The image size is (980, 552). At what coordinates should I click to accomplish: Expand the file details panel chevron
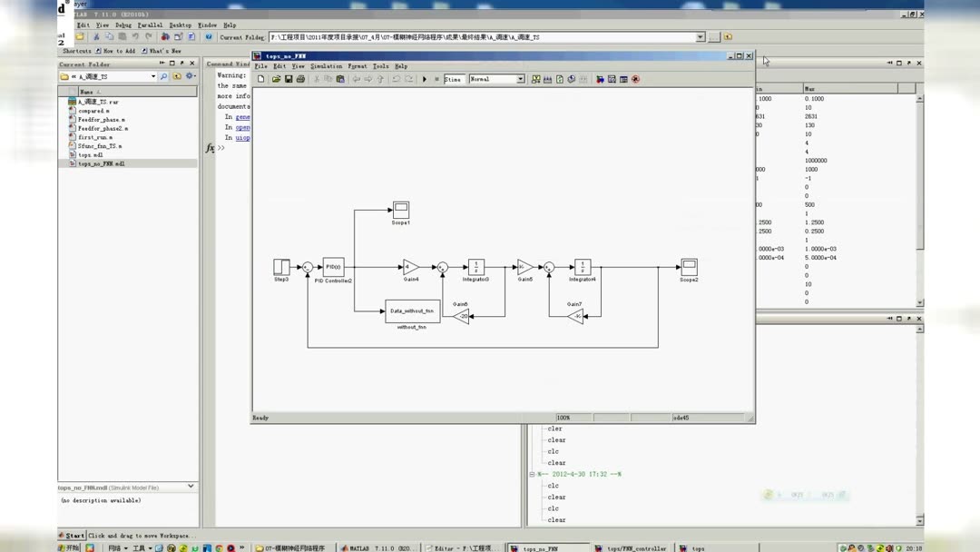pyautogui.click(x=191, y=487)
